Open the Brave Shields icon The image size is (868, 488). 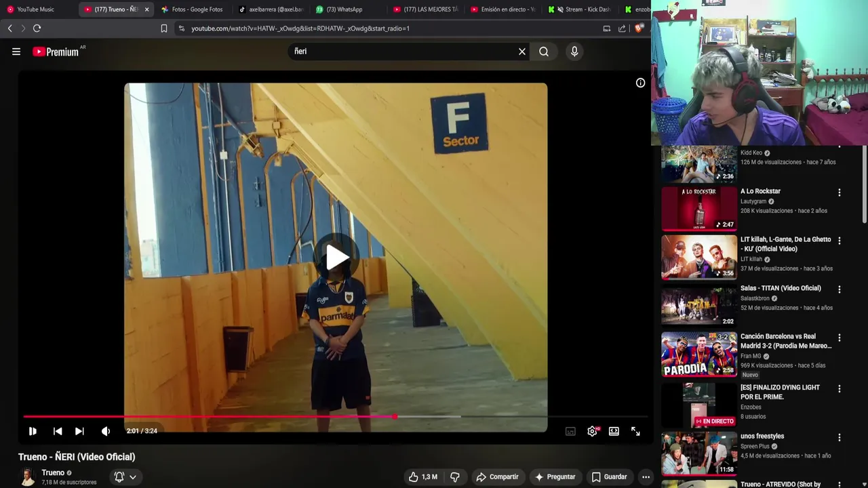coord(638,28)
